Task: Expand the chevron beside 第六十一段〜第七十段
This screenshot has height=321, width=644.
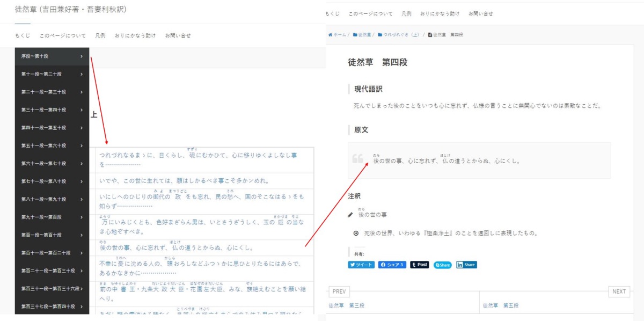Action: [x=82, y=163]
